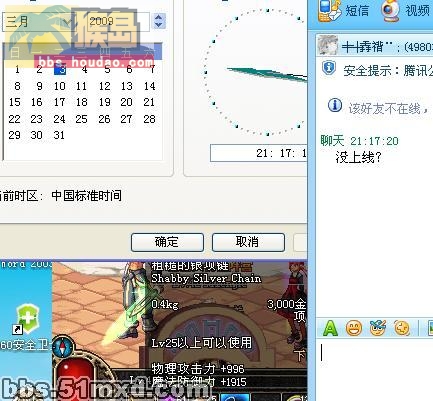This screenshot has width=433, height=401.
Task: Select day 10 in the calendar
Action: tap(60, 86)
